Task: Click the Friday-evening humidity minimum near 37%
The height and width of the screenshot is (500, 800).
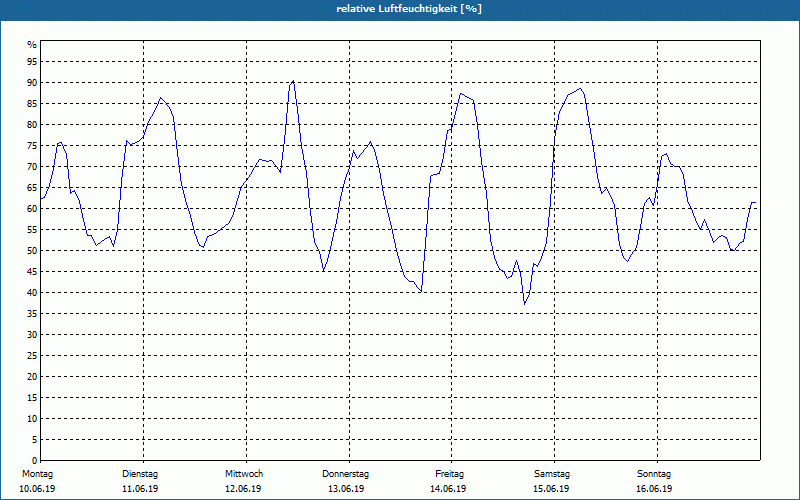Action: coord(524,304)
